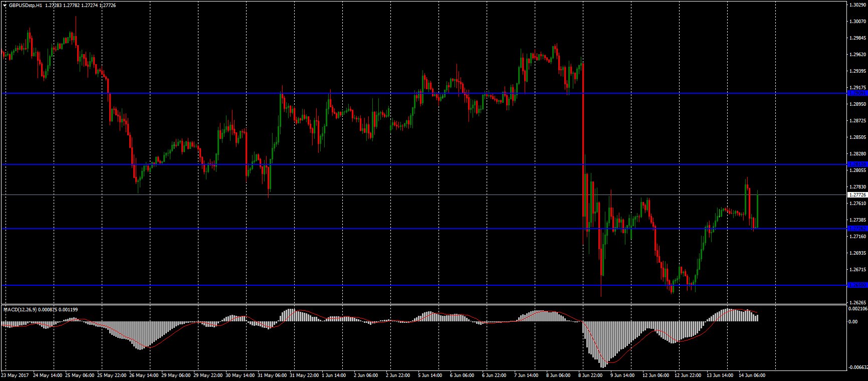Click the 23 May 2017 time label
This screenshot has height=381, width=868.
point(15,375)
